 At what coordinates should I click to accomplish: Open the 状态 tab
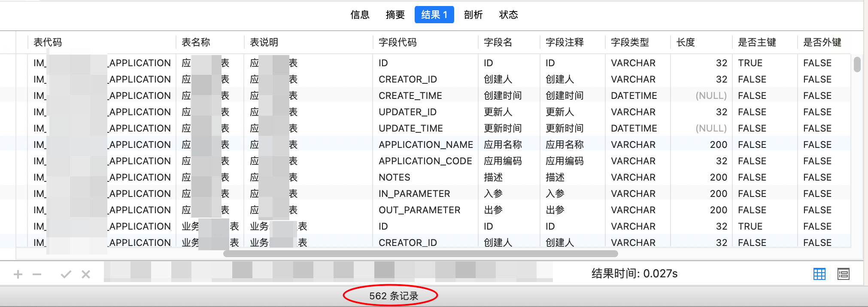[x=508, y=15]
